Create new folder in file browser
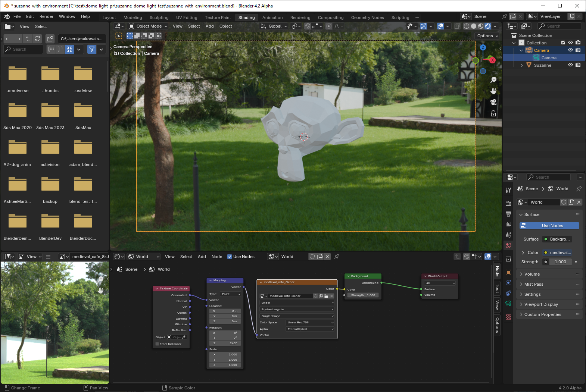 coord(50,39)
